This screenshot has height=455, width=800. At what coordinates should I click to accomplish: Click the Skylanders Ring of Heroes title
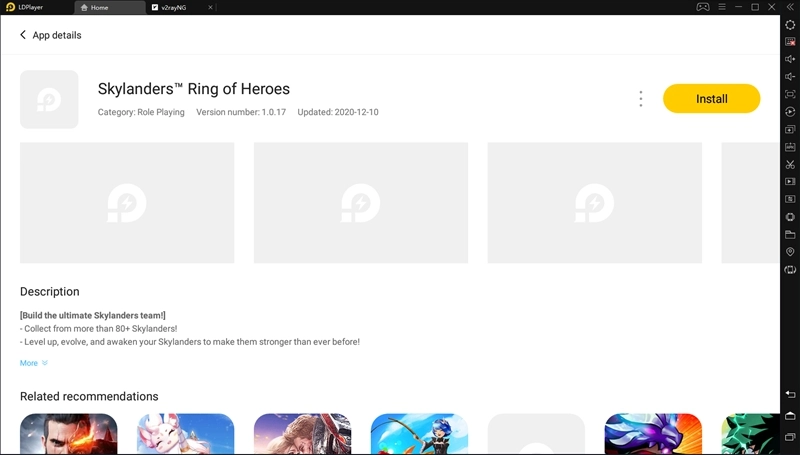point(194,89)
